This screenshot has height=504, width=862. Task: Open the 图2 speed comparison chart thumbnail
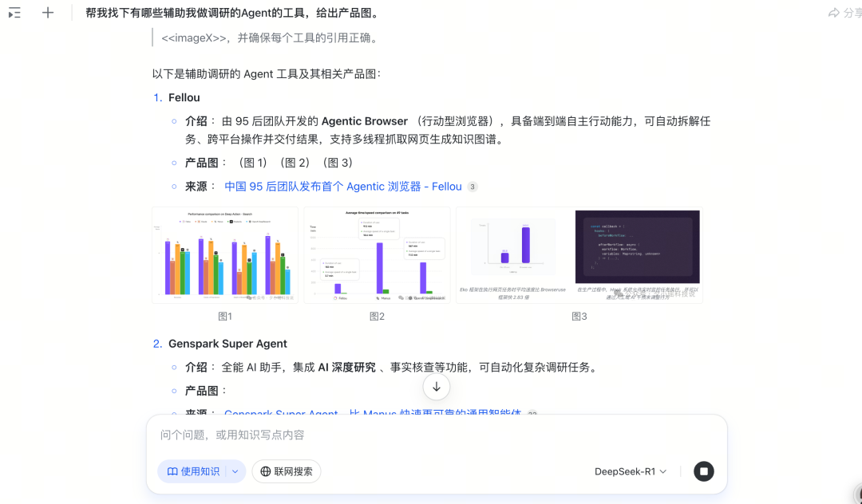point(377,254)
